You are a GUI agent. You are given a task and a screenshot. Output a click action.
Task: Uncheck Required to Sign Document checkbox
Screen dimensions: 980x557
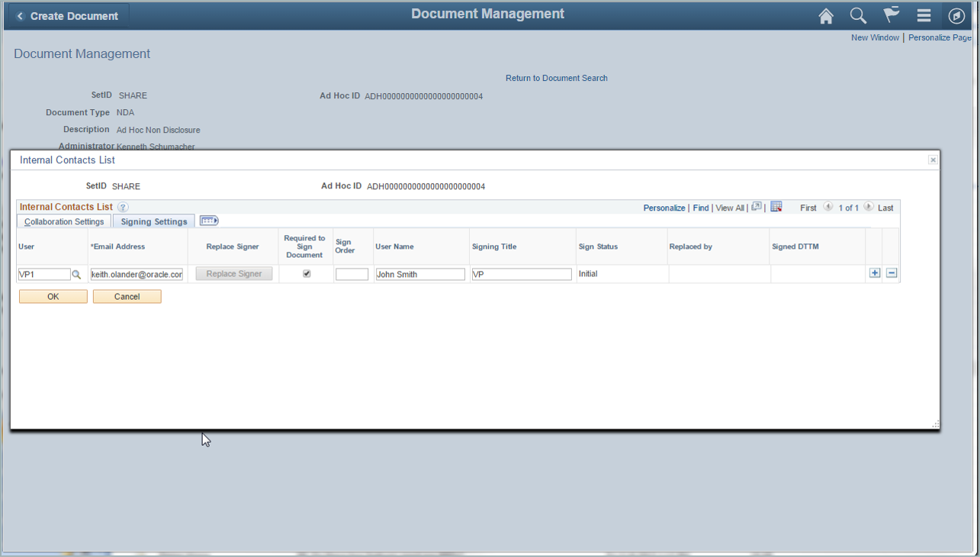[x=307, y=274]
